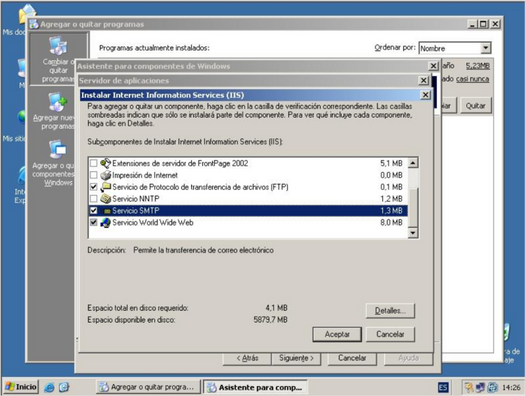Click the subcomponents list scroll up arrow
Image resolution: width=525 pixels, height=396 pixels.
point(413,163)
